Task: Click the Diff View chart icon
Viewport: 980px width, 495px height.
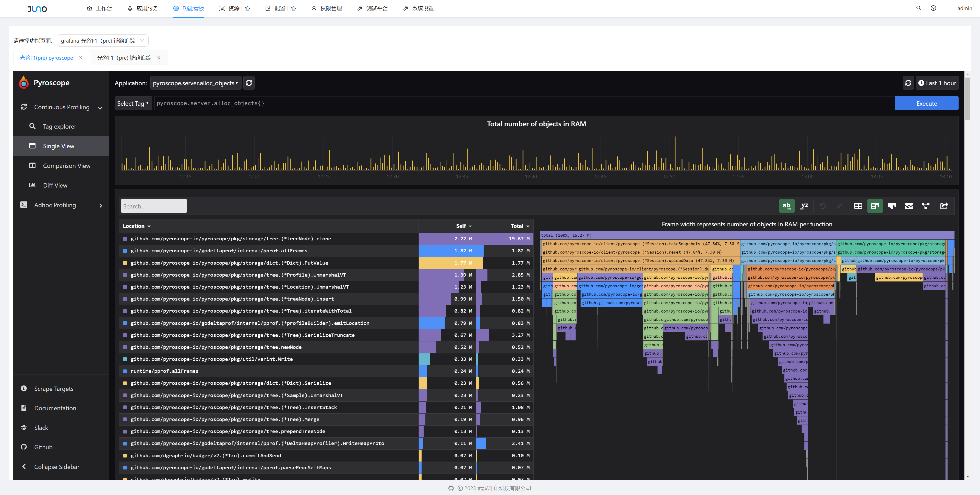Action: coord(32,185)
